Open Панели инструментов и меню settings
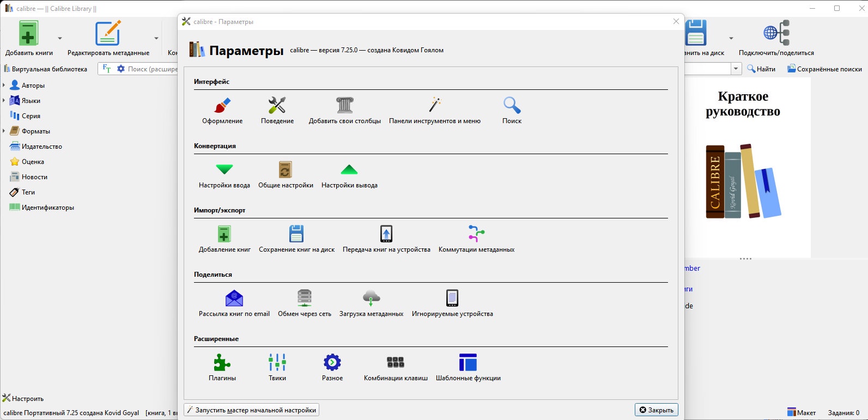This screenshot has width=868, height=420. pos(435,111)
